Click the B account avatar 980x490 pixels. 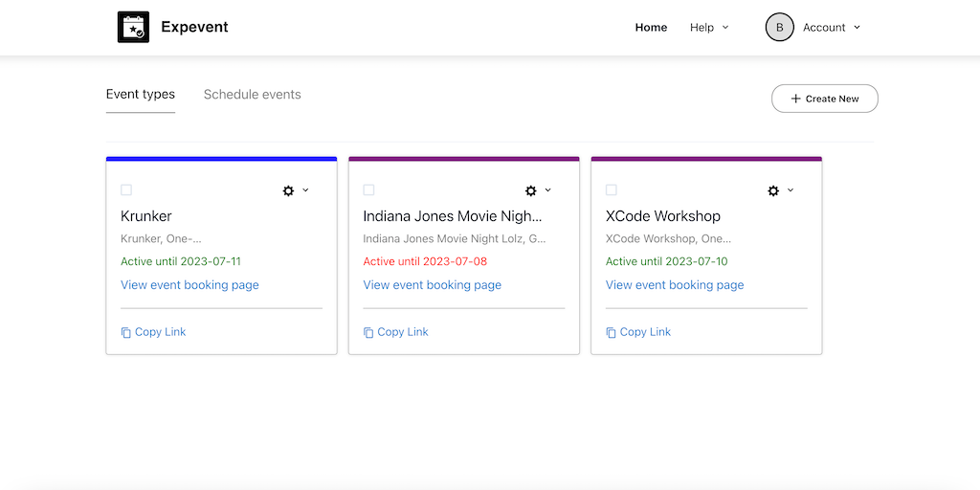coord(779,28)
